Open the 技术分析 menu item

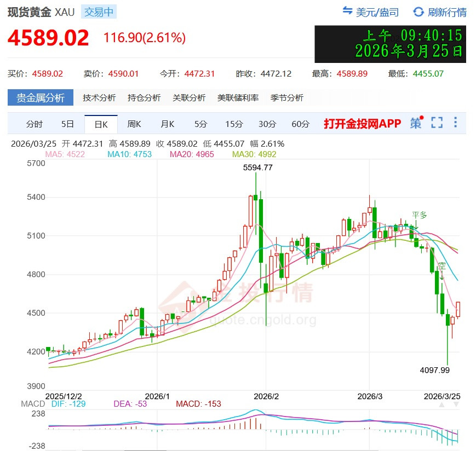click(x=99, y=98)
